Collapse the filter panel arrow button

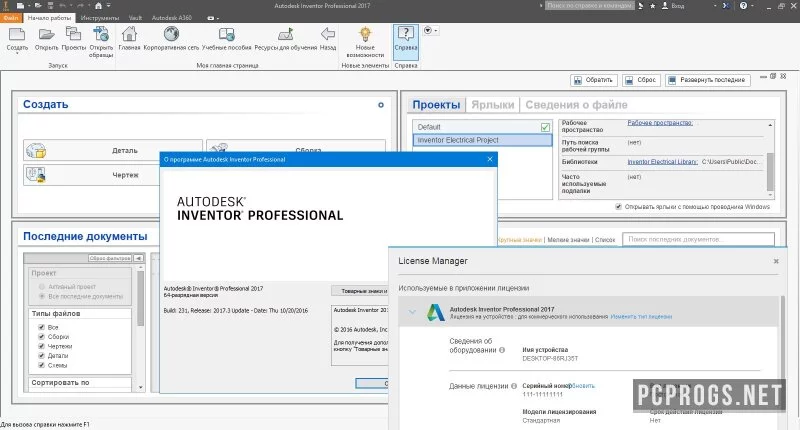point(138,258)
